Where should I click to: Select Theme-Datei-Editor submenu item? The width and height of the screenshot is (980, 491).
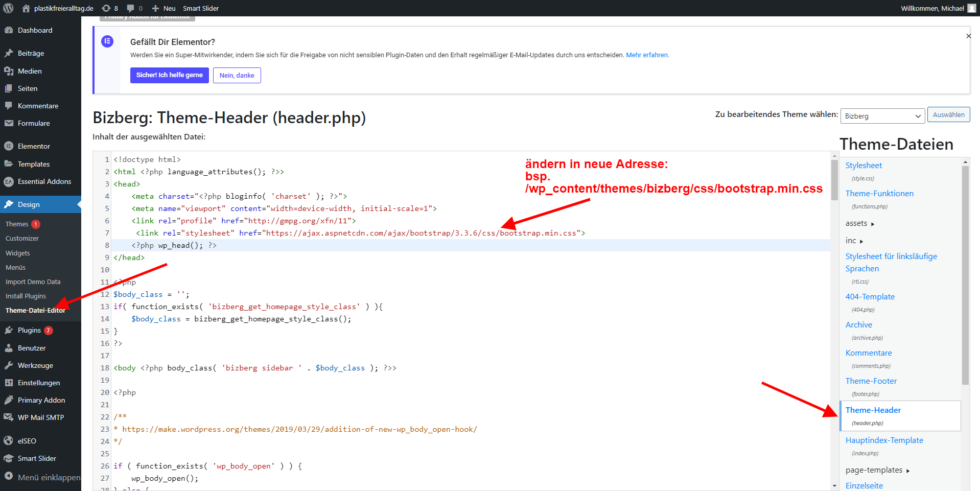(35, 310)
